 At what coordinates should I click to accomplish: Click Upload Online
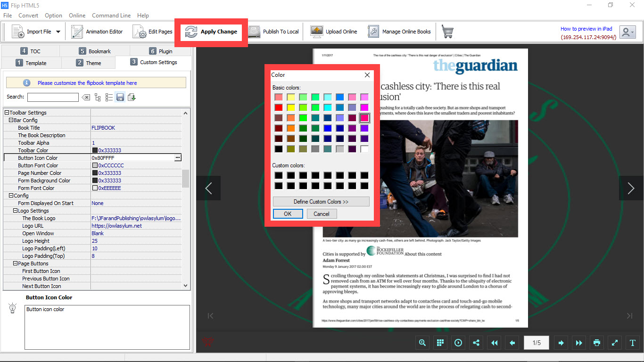point(334,32)
